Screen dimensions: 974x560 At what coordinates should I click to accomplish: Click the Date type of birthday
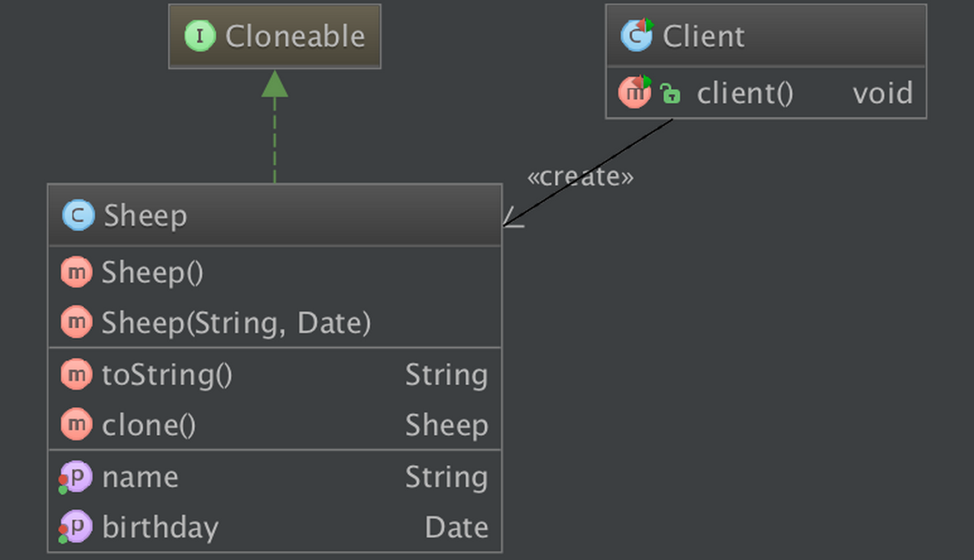click(456, 527)
